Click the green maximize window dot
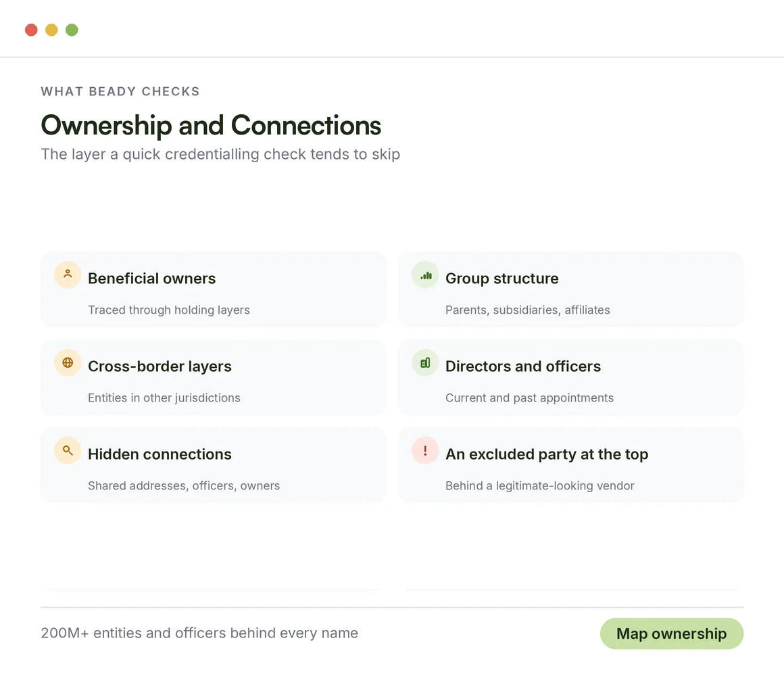This screenshot has width=784, height=676. (x=72, y=30)
